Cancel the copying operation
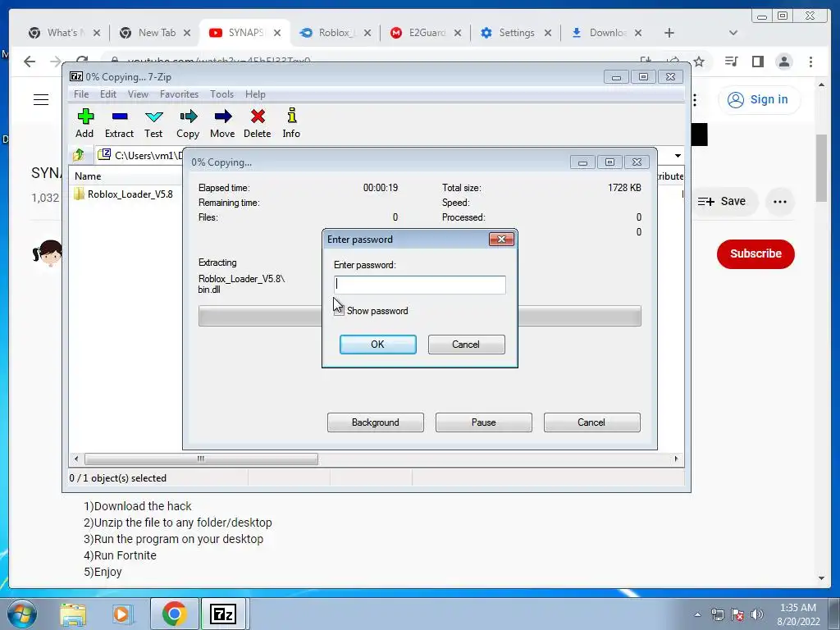The height and width of the screenshot is (630, 840). tap(592, 422)
